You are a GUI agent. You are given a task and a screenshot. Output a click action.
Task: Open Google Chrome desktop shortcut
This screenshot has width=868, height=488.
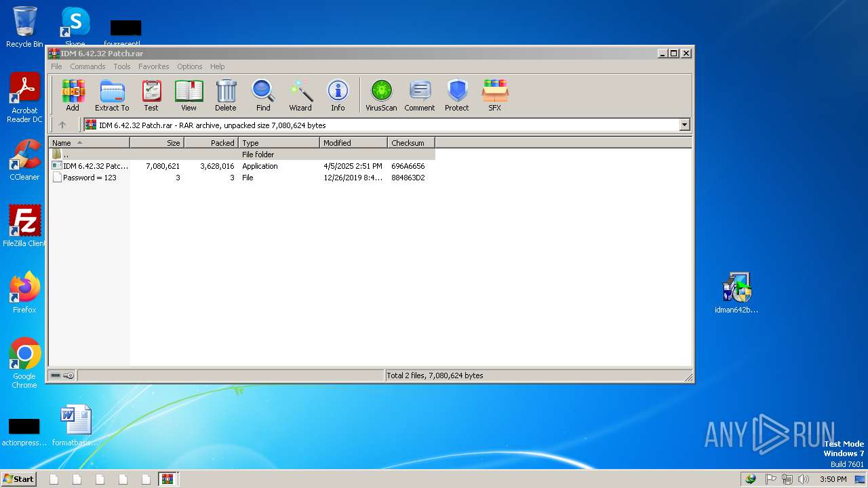tap(24, 363)
